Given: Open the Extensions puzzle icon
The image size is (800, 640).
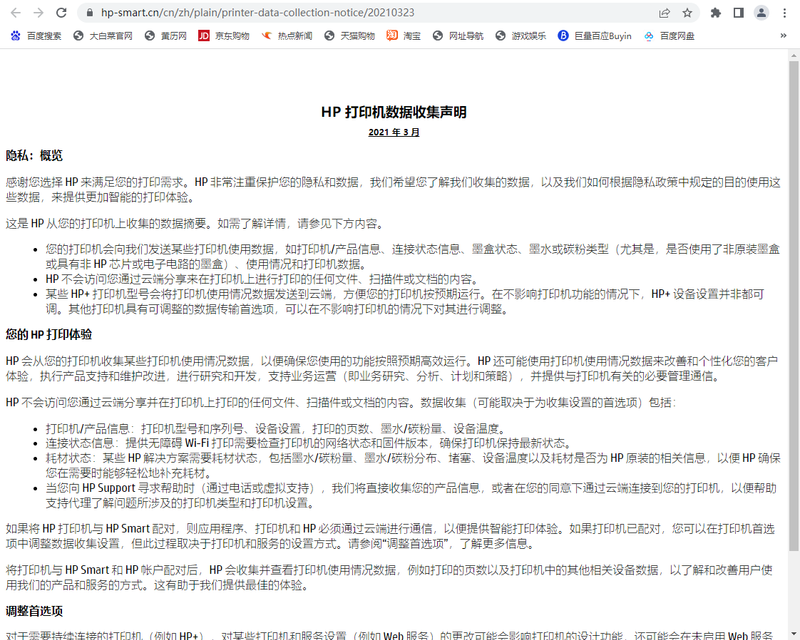Looking at the screenshot, I should coord(716,13).
